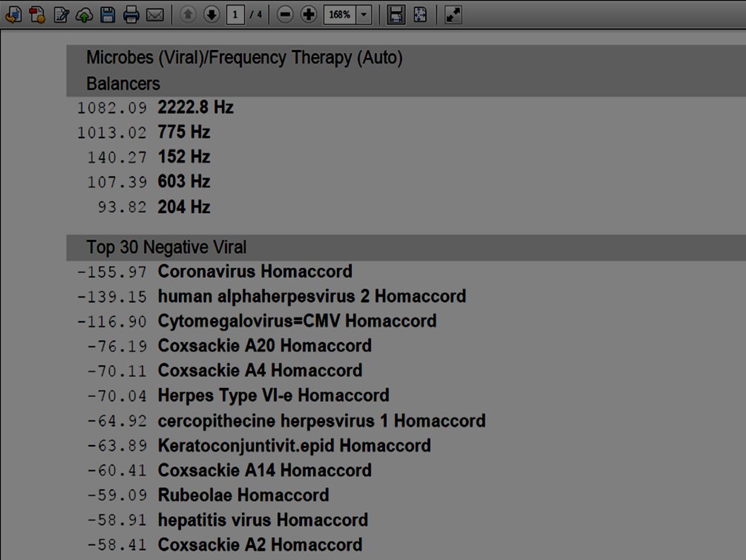Click the value -76.19
Viewport: 746px width, 560px height.
pyautogui.click(x=117, y=346)
